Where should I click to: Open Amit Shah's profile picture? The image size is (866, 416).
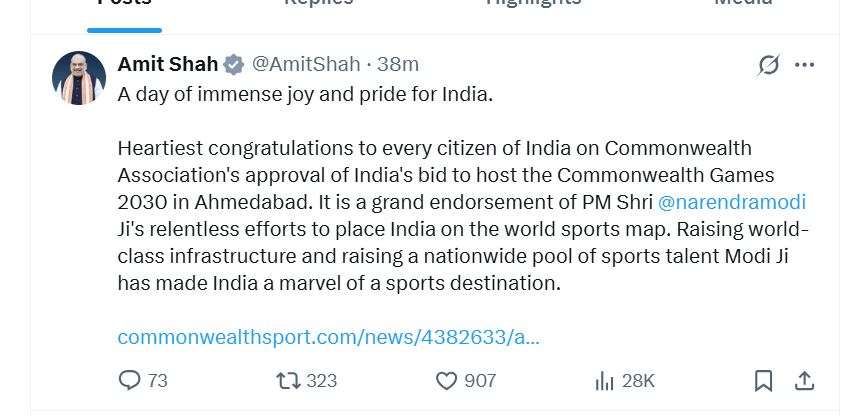click(x=79, y=78)
